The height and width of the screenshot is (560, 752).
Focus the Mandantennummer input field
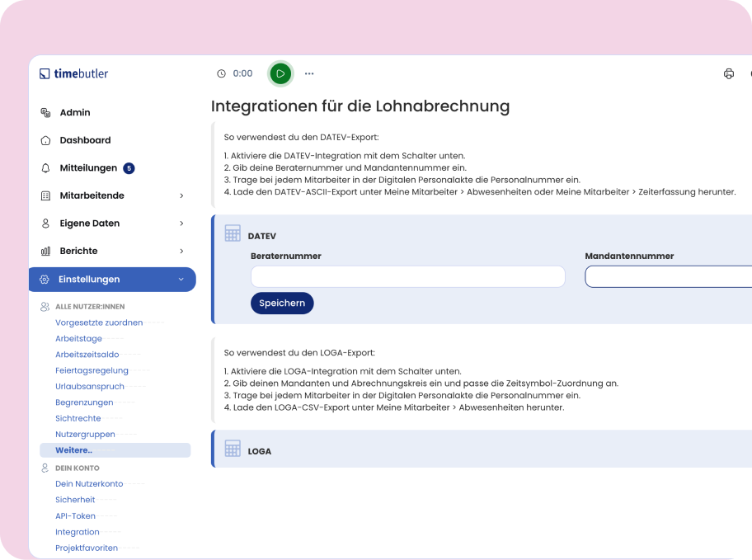click(x=669, y=277)
